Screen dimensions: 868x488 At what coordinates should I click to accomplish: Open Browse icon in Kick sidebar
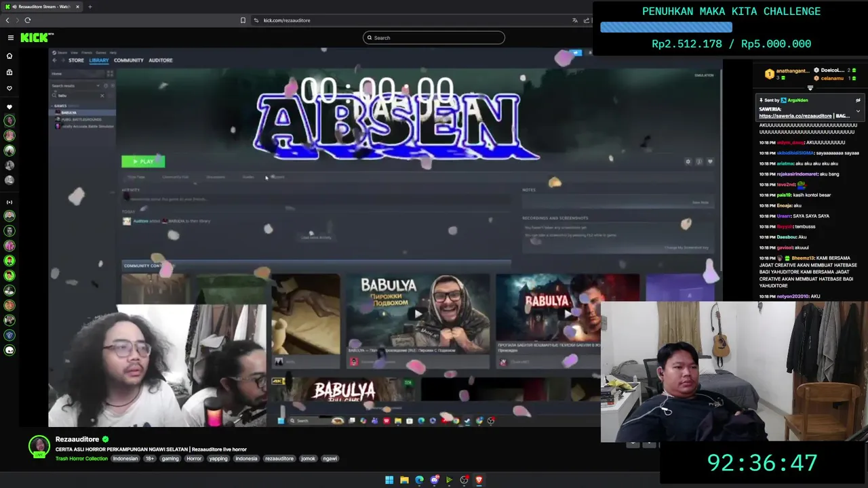[x=9, y=72]
